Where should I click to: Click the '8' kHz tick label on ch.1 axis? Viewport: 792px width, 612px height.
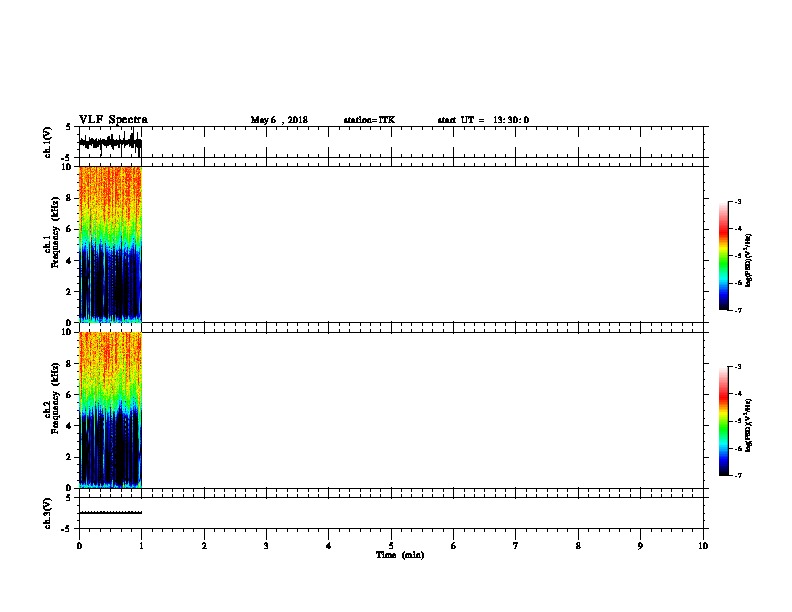click(69, 198)
